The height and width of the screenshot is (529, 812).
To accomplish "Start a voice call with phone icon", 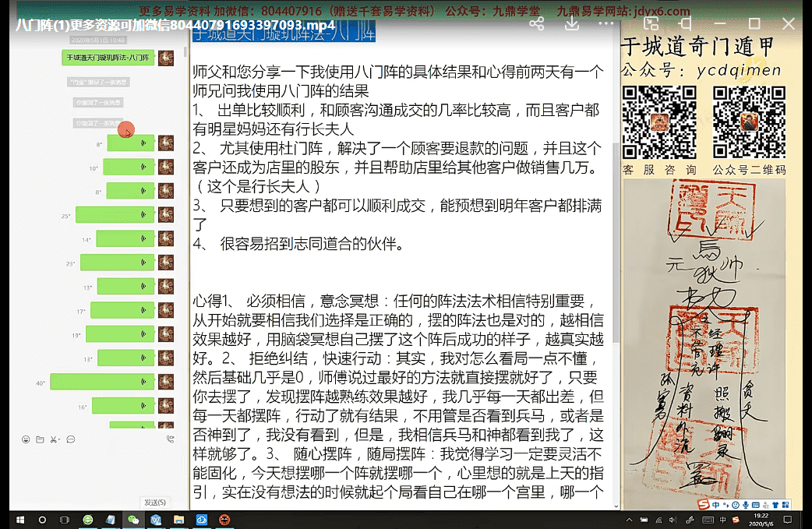I will pos(170,439).
